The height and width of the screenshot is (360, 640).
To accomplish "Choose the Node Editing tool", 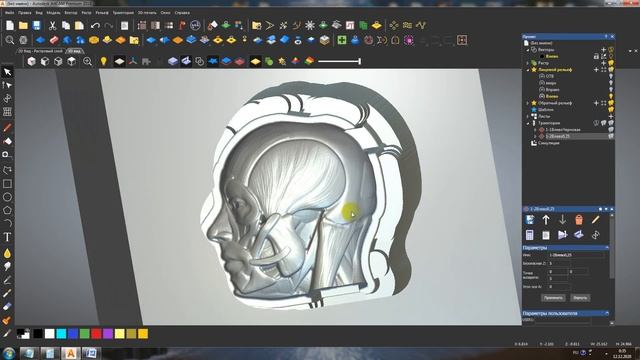I will pyautogui.click(x=7, y=85).
